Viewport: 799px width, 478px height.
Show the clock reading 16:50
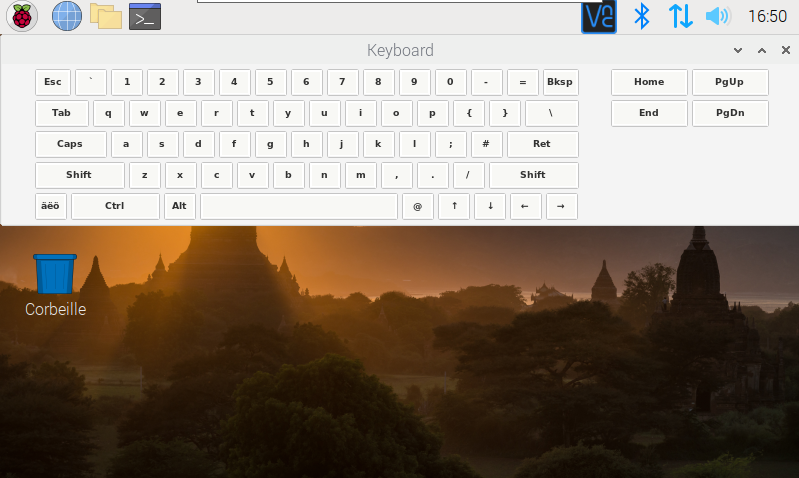(767, 16)
